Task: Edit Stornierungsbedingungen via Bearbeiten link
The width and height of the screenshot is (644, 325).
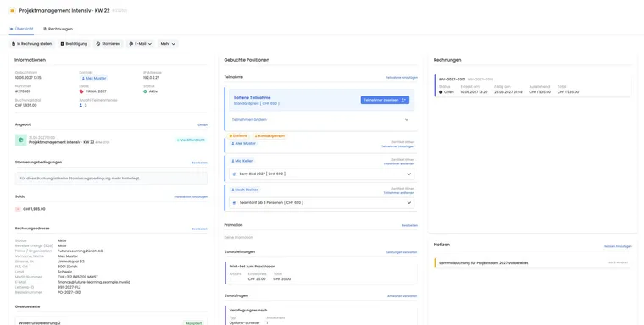Action: 200,162
